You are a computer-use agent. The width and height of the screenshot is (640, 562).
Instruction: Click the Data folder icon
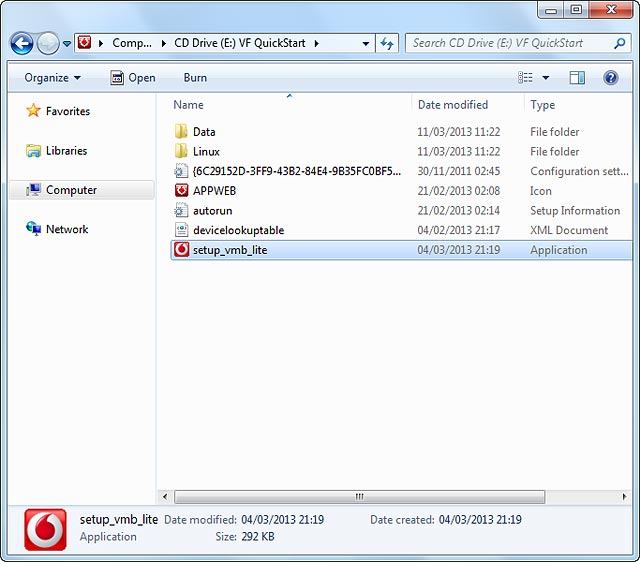click(x=181, y=131)
